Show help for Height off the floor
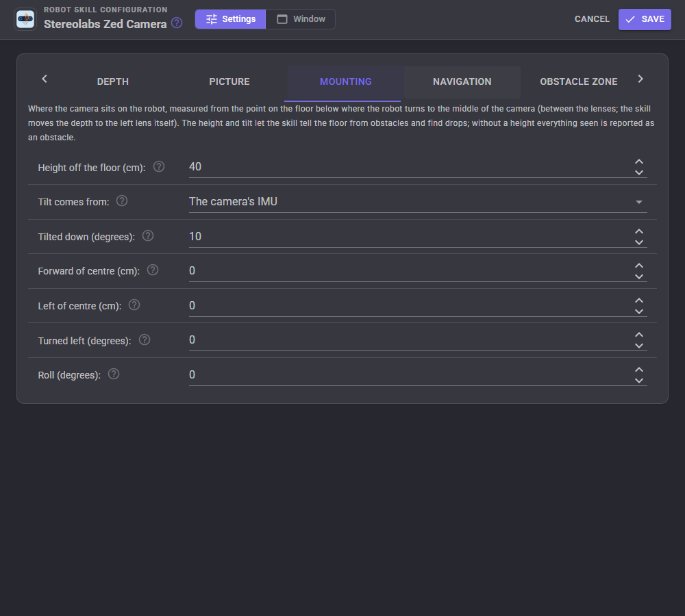The height and width of the screenshot is (616, 685). (159, 166)
